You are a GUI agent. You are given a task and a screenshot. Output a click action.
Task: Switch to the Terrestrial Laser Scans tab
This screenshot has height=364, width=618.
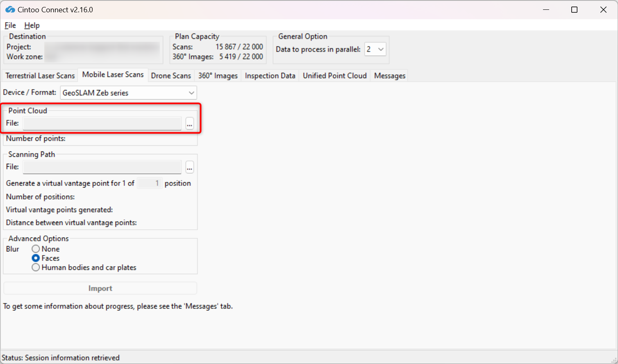click(x=40, y=76)
